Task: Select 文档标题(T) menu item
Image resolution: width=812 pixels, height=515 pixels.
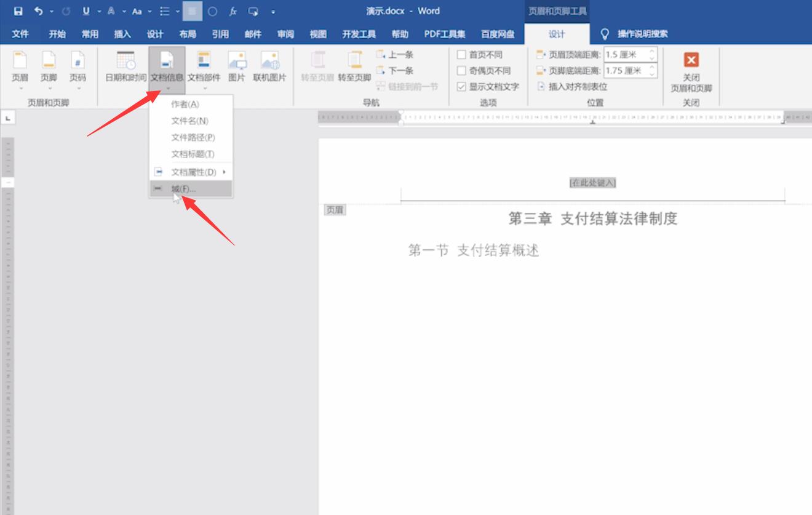Action: pos(191,154)
